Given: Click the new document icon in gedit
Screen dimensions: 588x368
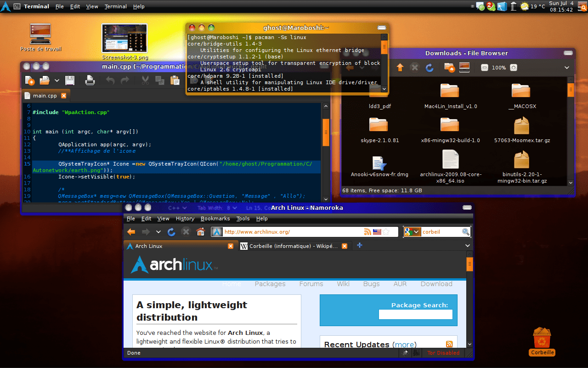Looking at the screenshot, I should click(29, 80).
